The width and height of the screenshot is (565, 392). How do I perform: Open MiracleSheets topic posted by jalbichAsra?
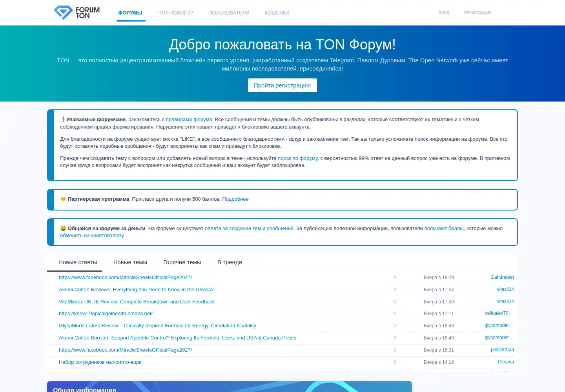(x=126, y=350)
